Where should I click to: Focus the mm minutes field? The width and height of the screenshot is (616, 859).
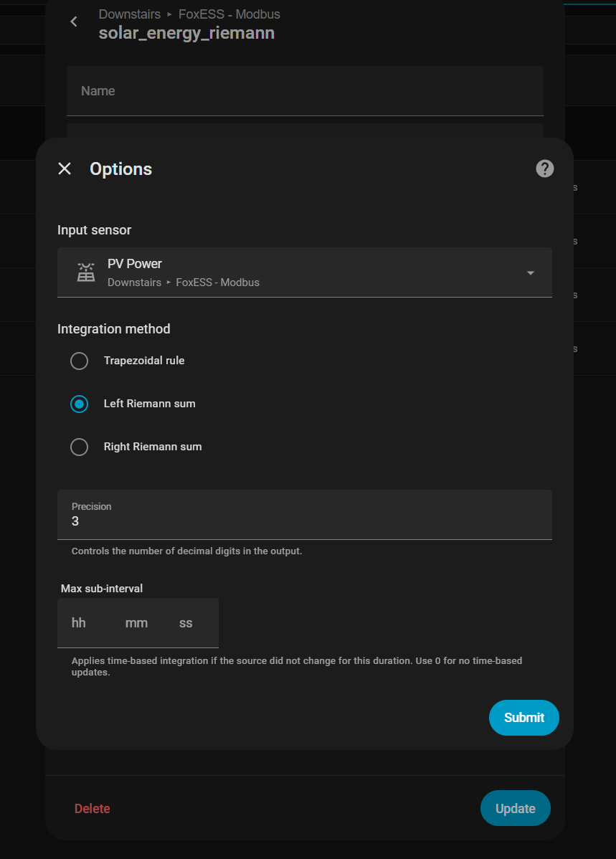pyautogui.click(x=136, y=623)
